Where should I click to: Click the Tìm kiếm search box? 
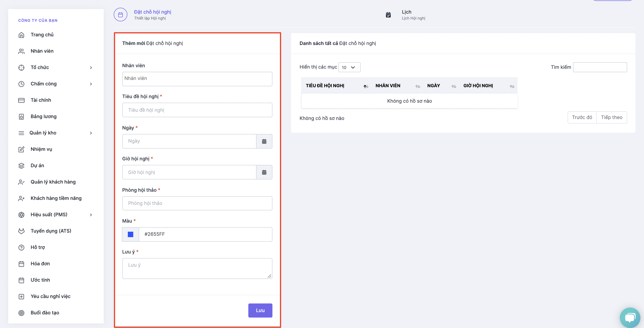[600, 67]
